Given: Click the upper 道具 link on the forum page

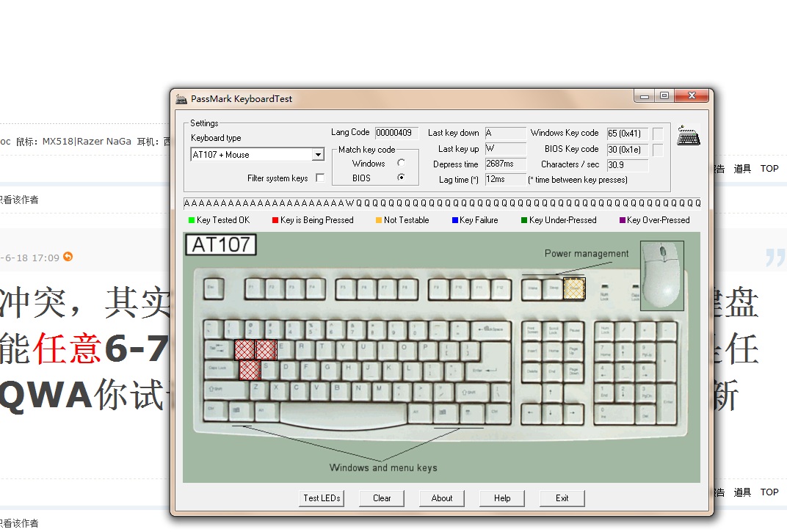Looking at the screenshot, I should coord(742,169).
